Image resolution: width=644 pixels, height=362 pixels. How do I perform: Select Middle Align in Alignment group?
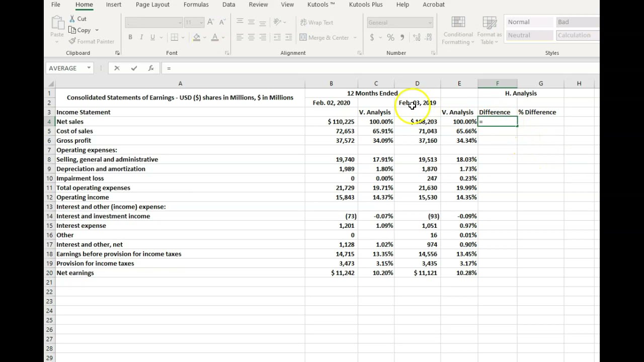[251, 22]
